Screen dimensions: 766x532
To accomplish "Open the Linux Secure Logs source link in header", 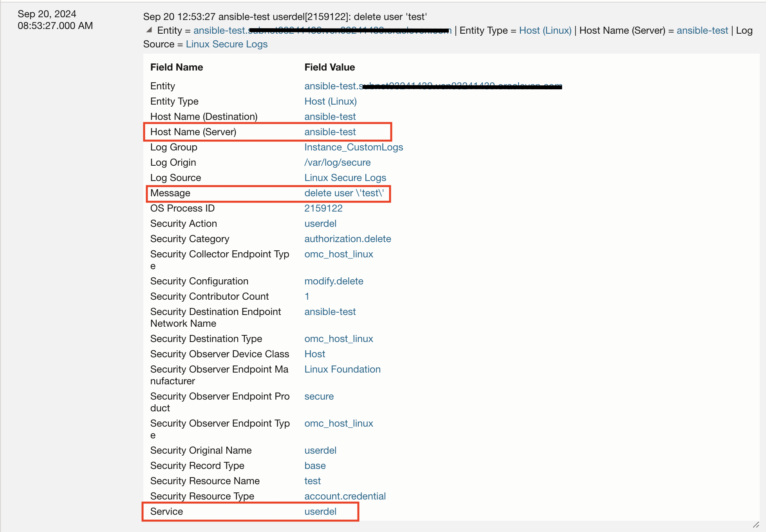I will coord(226,44).
